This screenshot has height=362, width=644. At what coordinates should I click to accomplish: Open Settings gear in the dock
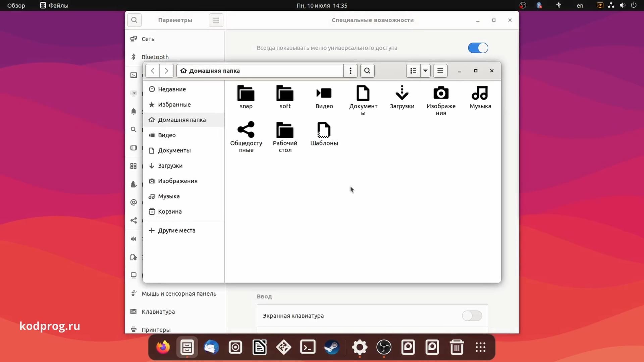coord(360,347)
